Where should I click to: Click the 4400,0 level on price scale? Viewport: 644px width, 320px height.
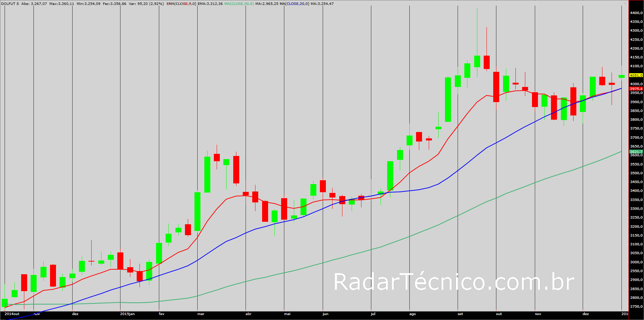pos(636,13)
